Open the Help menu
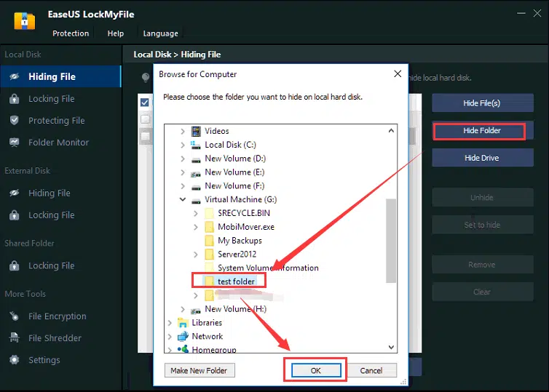The height and width of the screenshot is (392, 549). [116, 33]
